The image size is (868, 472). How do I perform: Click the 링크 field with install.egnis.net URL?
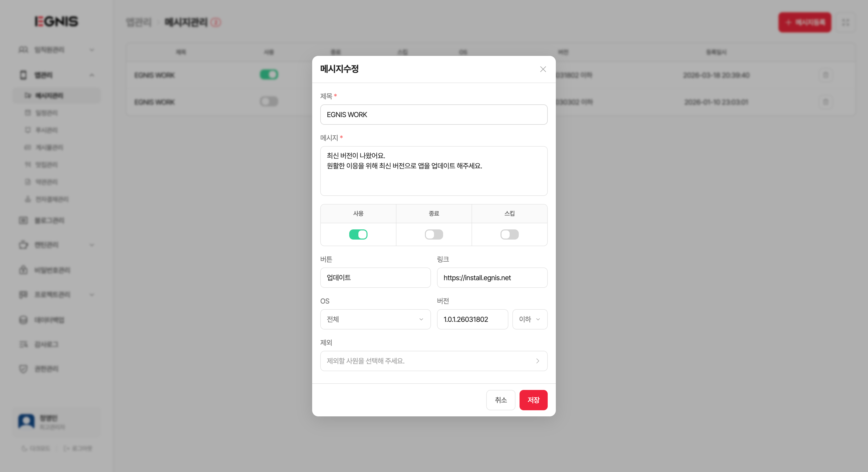tap(492, 278)
